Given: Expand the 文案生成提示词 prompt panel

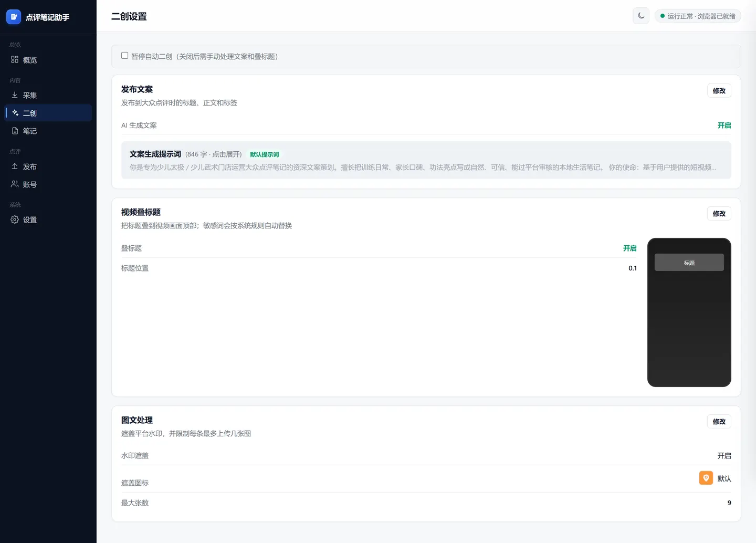Looking at the screenshot, I should click(426, 160).
